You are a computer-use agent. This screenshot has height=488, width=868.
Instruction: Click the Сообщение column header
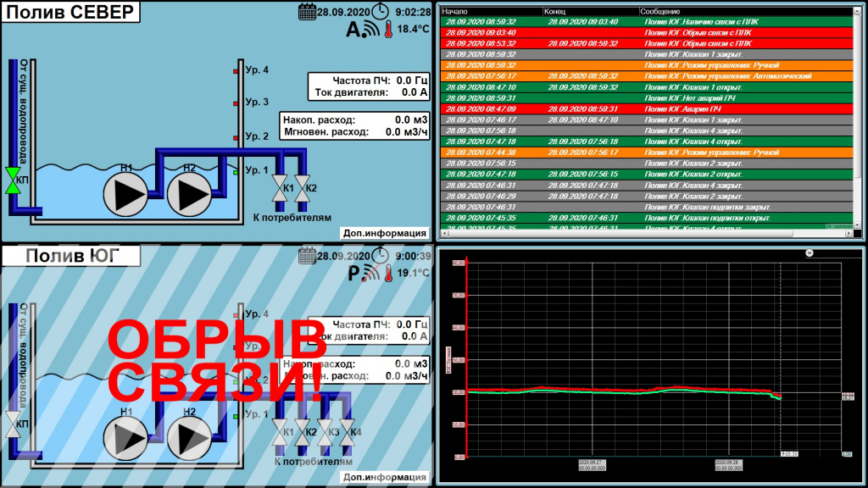point(746,11)
